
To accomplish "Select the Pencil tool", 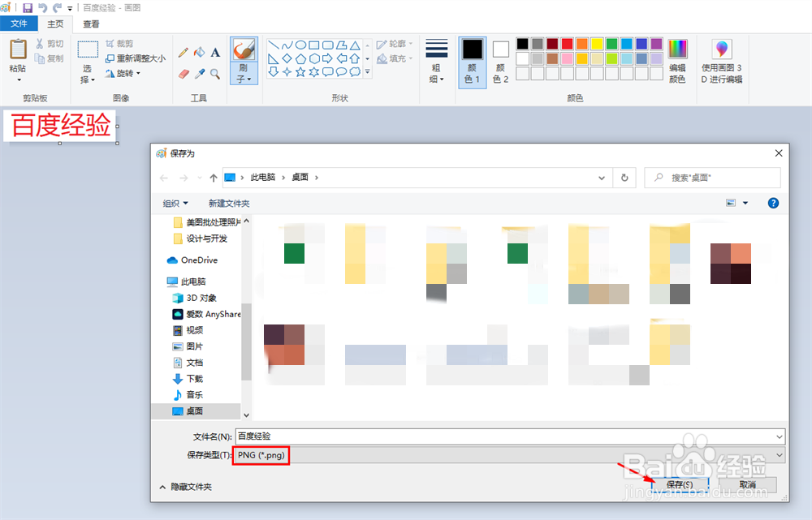I will tap(182, 52).
